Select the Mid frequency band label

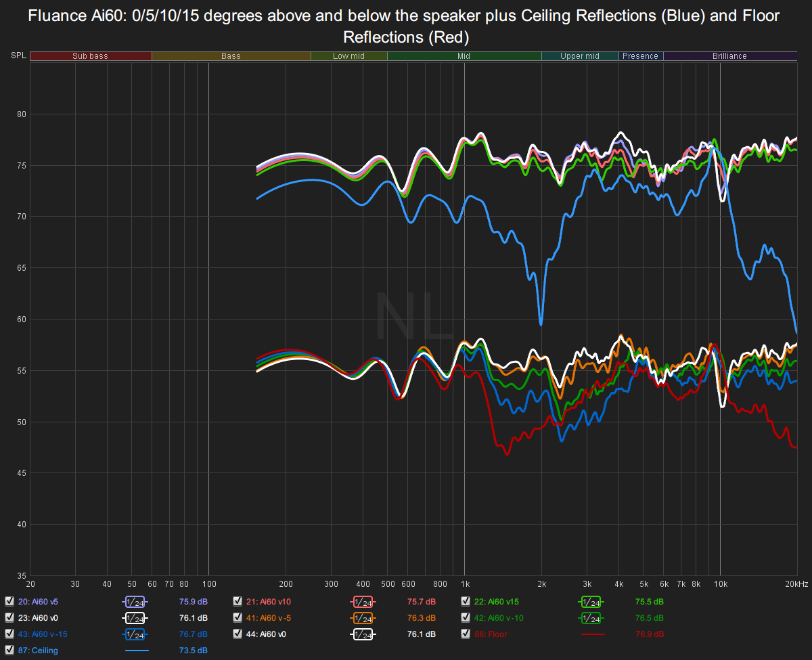(x=464, y=56)
